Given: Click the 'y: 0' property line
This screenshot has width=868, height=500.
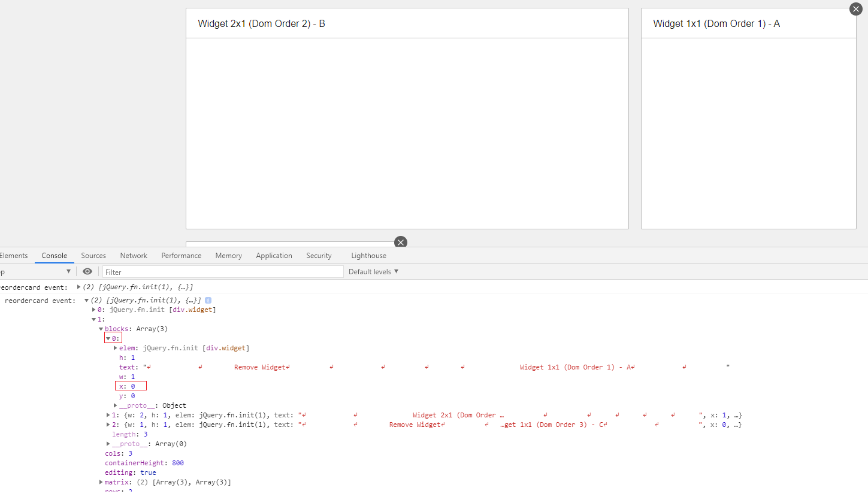Looking at the screenshot, I should click(127, 396).
